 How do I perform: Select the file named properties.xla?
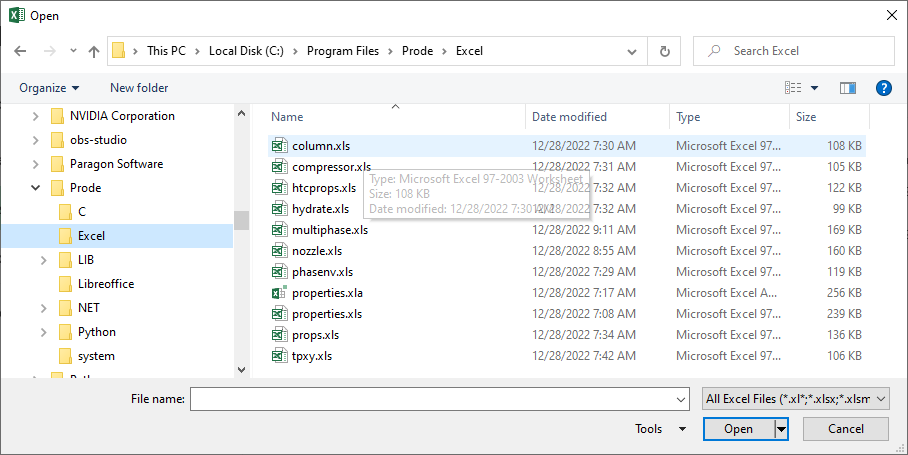(327, 293)
